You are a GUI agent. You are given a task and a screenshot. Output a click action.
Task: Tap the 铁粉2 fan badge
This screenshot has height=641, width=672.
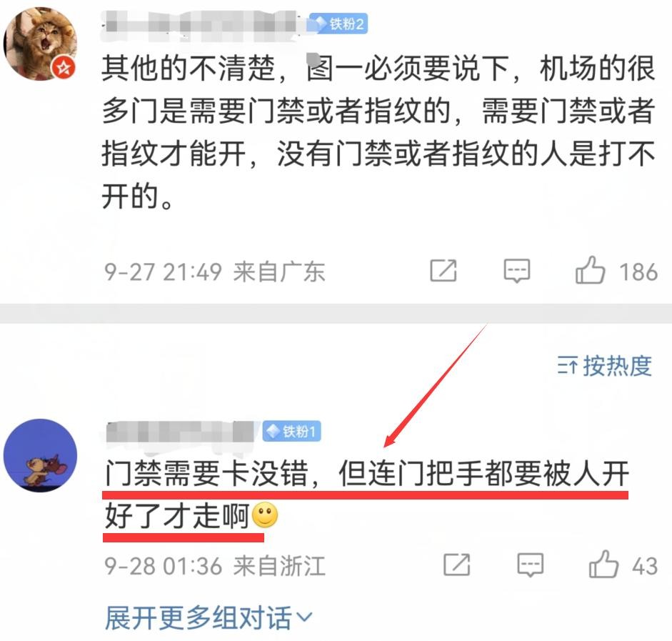[339, 23]
